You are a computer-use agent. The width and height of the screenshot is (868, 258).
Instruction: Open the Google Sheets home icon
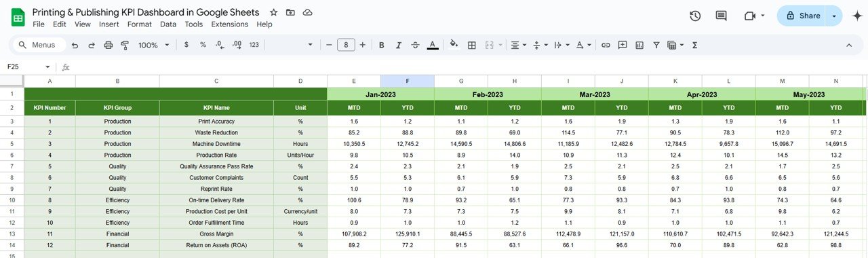(x=18, y=18)
